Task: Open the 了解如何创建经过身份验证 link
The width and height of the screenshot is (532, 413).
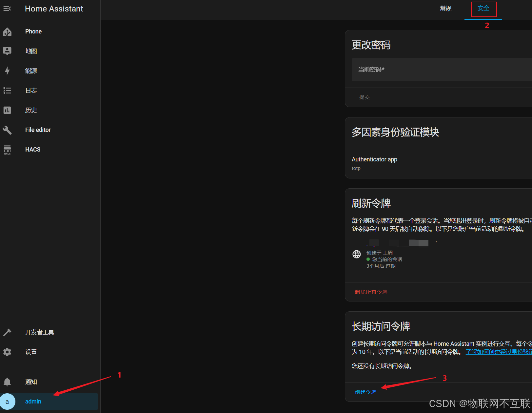Action: pos(499,352)
